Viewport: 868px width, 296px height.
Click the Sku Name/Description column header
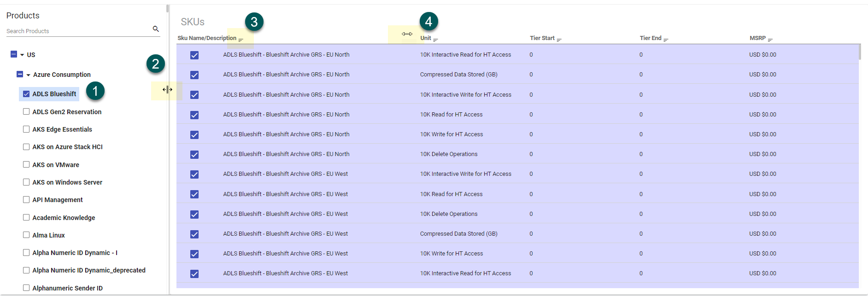pos(207,38)
